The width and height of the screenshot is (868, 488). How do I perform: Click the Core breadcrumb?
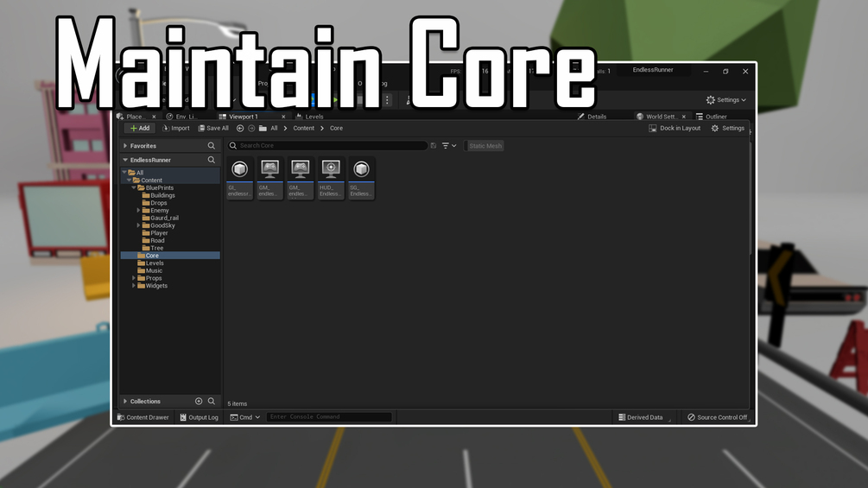point(336,129)
